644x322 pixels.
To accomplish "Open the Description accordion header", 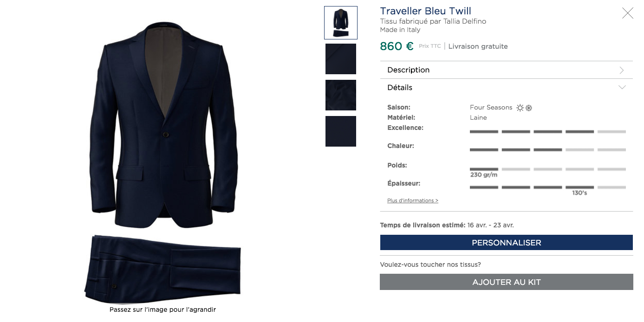I will (x=506, y=70).
